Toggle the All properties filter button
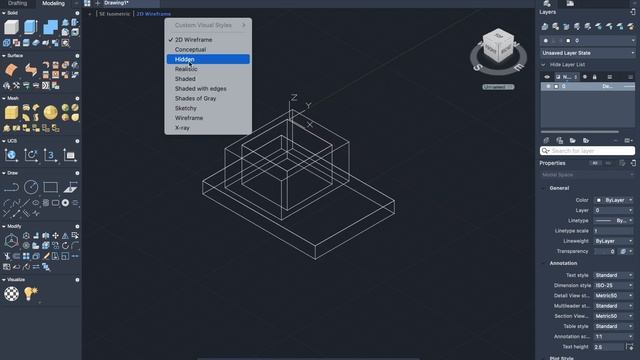This screenshot has height=360, width=640. pos(595,163)
